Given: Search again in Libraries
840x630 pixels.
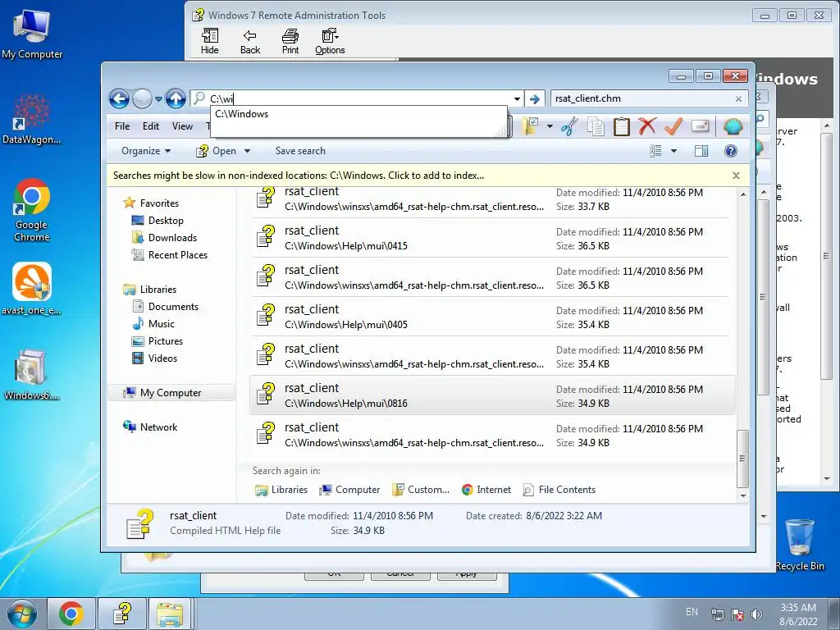Looking at the screenshot, I should tap(282, 490).
